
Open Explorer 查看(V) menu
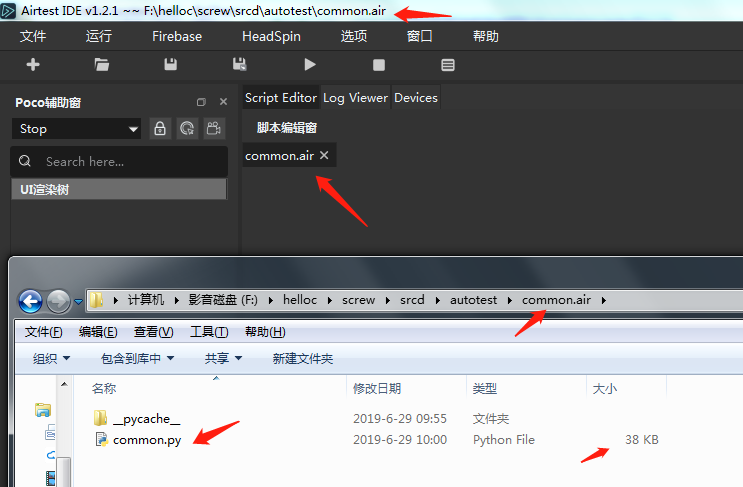154,332
